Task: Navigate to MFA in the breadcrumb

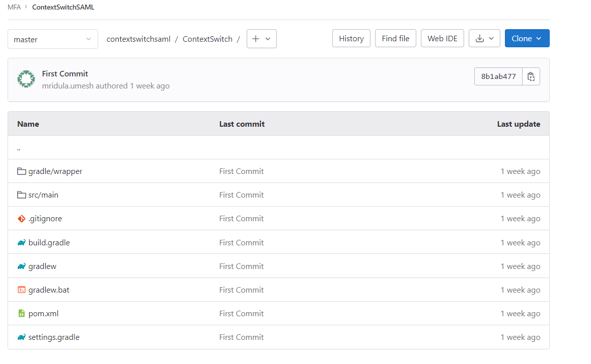Action: 14,7
